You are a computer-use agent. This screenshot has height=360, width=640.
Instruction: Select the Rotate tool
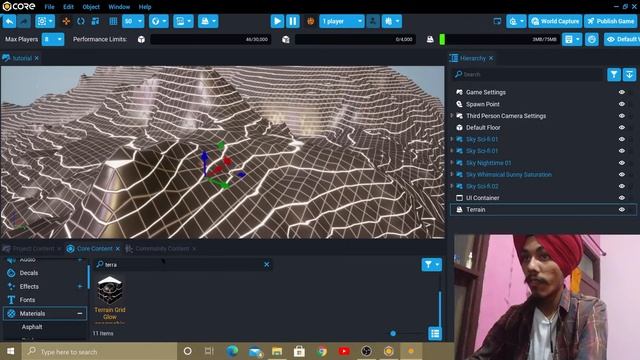81,21
